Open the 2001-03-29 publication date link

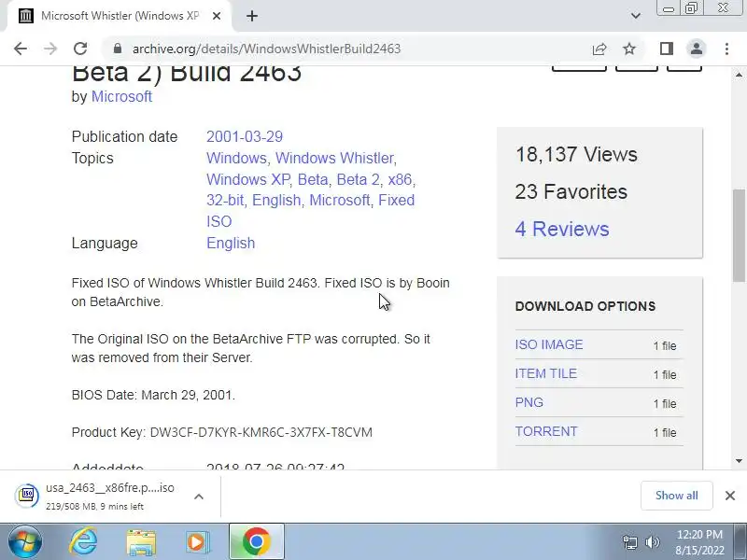tap(245, 136)
